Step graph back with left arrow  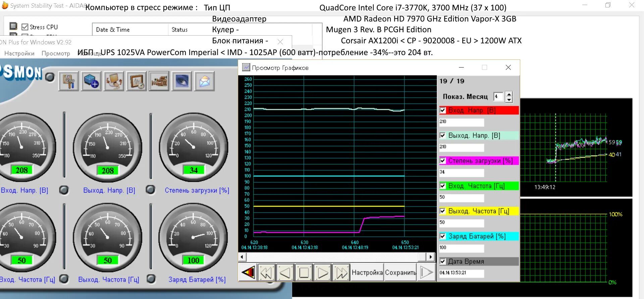pyautogui.click(x=285, y=272)
